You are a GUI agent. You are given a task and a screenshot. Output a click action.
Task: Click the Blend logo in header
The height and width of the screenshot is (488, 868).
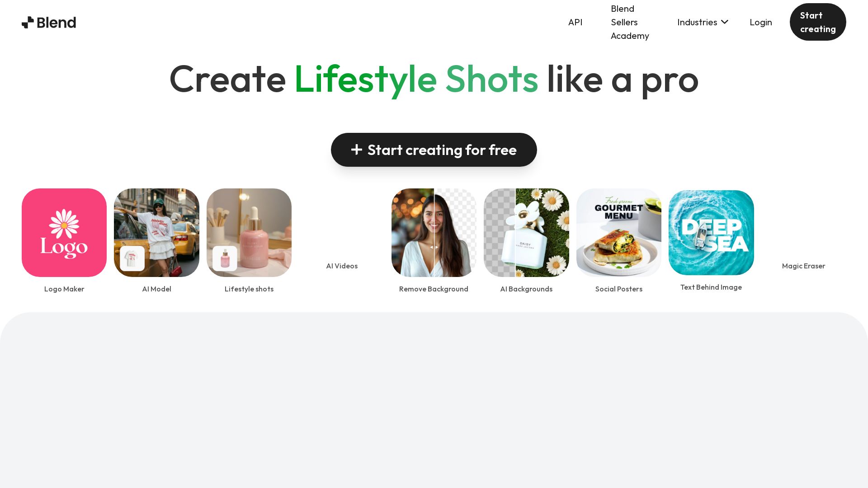pyautogui.click(x=49, y=22)
